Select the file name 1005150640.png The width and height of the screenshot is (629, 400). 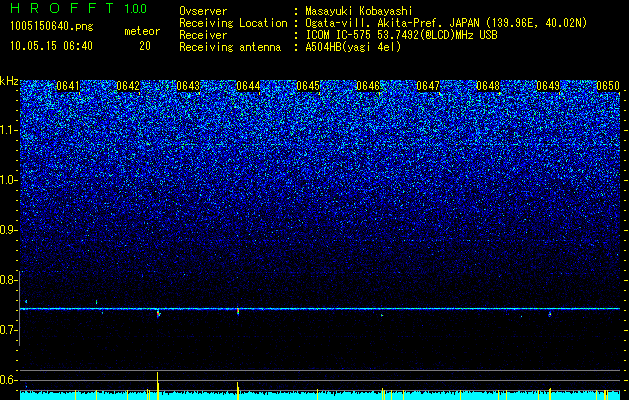tap(52, 26)
